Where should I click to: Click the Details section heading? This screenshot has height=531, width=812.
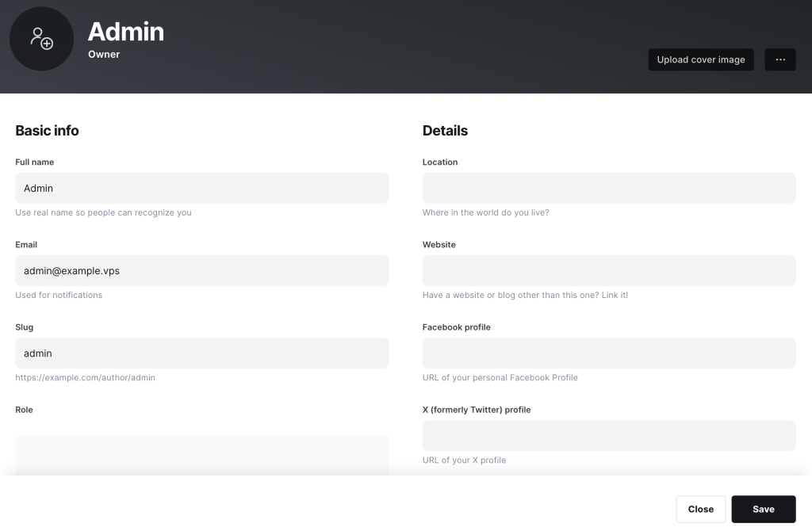[x=445, y=130]
